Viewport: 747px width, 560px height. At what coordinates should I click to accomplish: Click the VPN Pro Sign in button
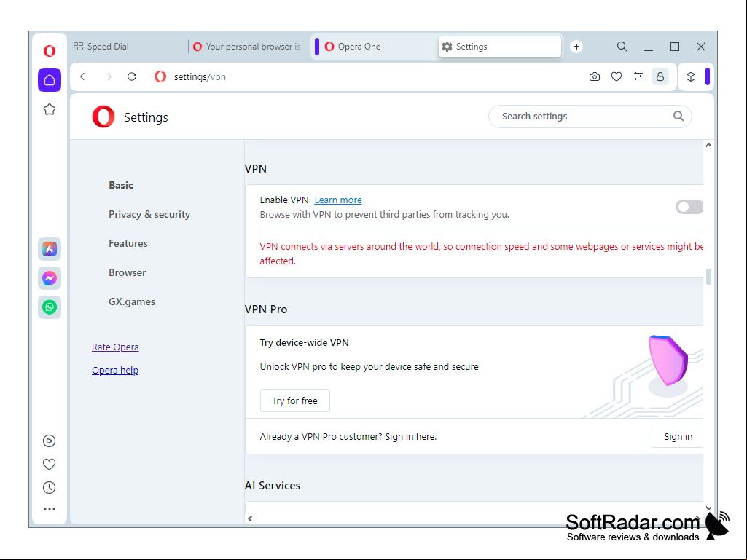pos(678,437)
